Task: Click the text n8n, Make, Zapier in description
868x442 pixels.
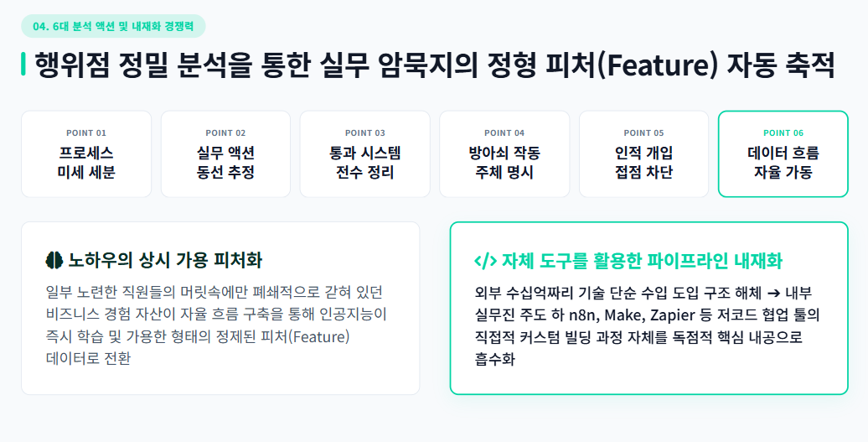Action: tap(632, 315)
